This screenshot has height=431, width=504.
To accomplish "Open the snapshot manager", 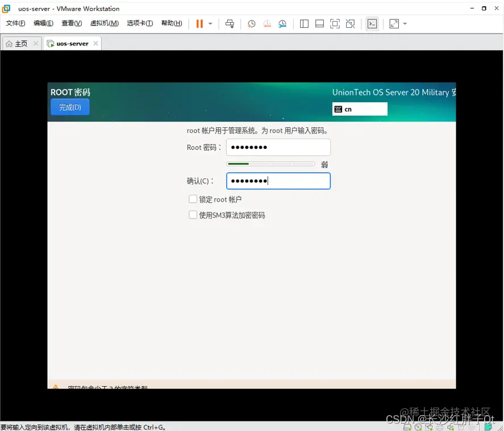I will pos(283,23).
